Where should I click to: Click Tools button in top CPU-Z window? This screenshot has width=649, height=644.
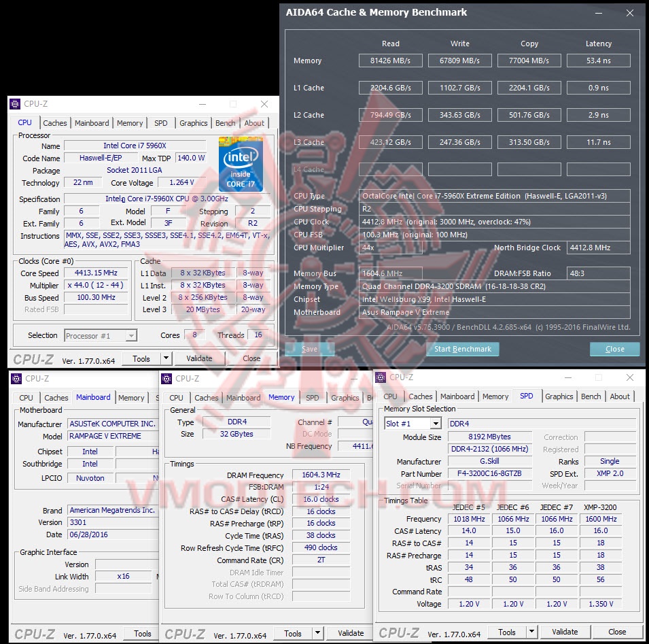point(141,358)
